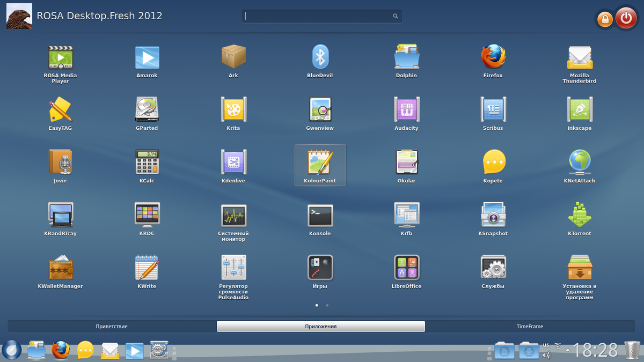Viewport: 644px width, 362px height.
Task: Open Системный монитор system monitor
Action: pyautogui.click(x=233, y=221)
